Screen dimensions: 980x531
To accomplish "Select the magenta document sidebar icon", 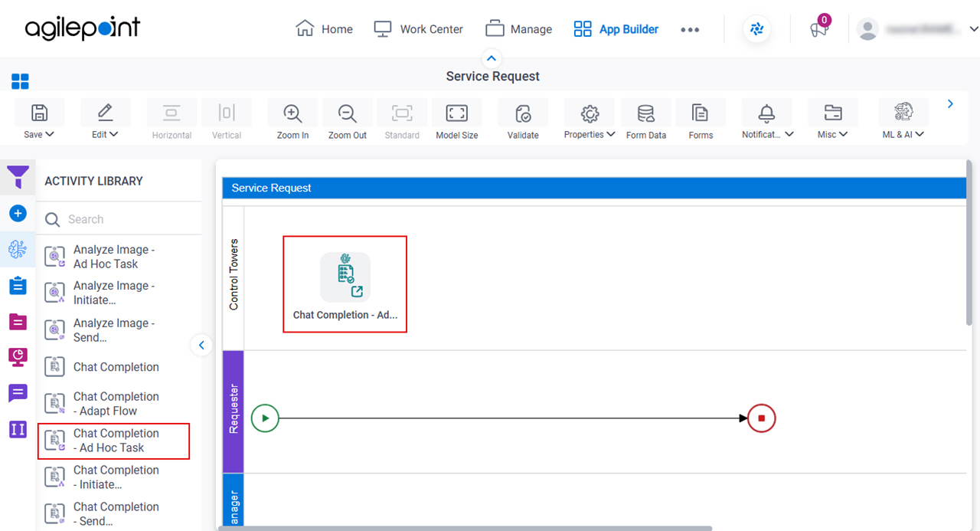I will [x=18, y=322].
